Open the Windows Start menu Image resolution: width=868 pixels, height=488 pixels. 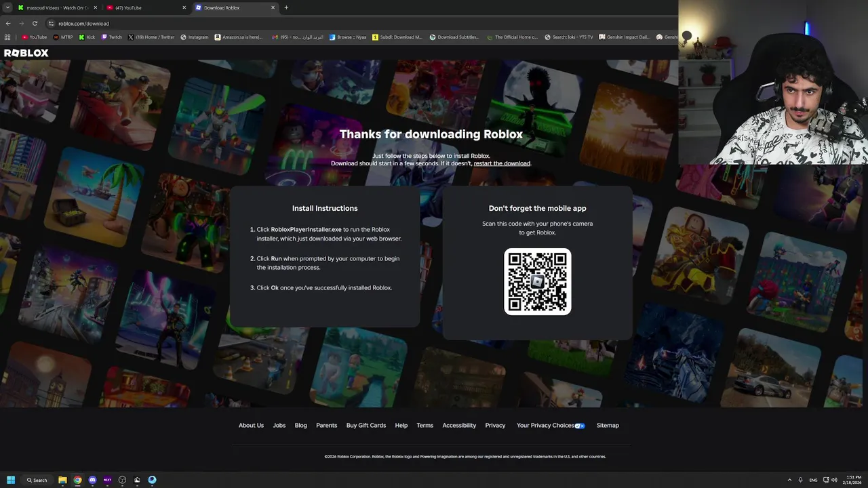[x=11, y=480]
